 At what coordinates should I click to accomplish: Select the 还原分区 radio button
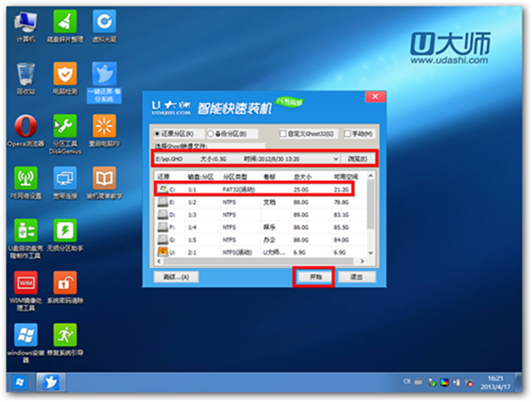(x=158, y=134)
